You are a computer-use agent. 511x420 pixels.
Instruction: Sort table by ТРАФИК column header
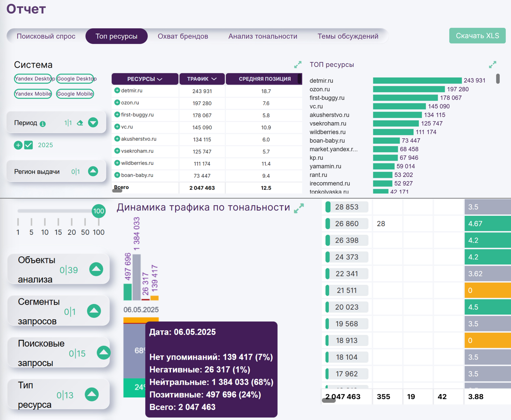pos(202,79)
